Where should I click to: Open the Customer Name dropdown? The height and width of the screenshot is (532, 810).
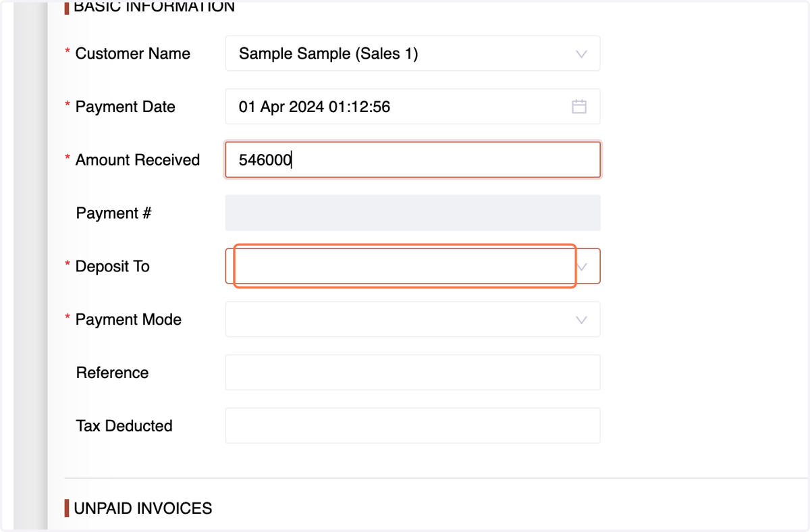click(412, 53)
